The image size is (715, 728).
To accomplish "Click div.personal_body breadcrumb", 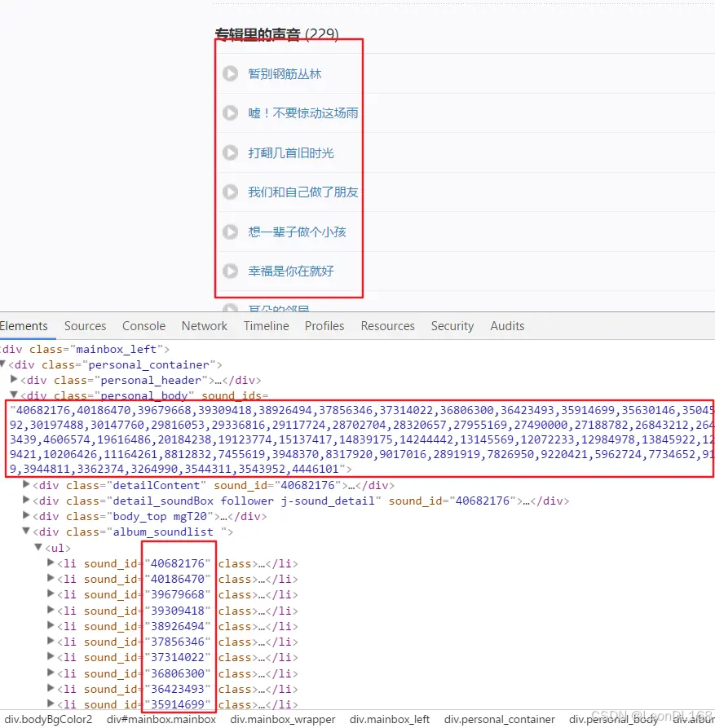I will (613, 719).
